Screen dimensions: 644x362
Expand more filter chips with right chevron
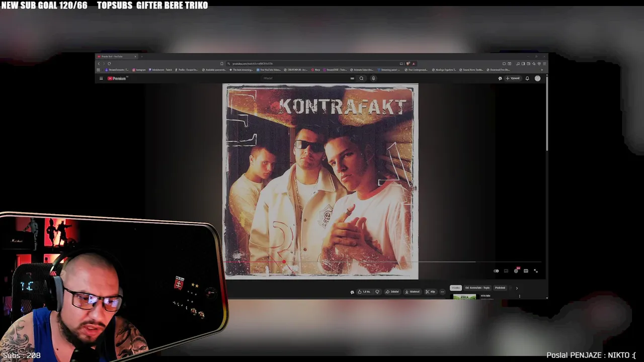click(517, 288)
